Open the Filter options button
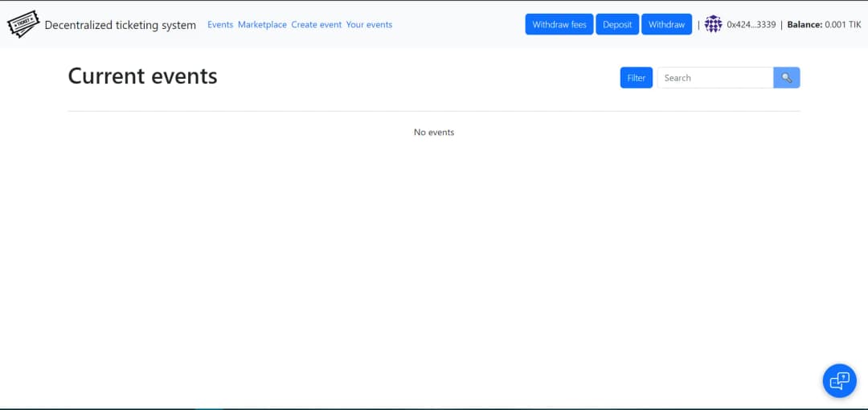The width and height of the screenshot is (868, 410). (x=636, y=77)
